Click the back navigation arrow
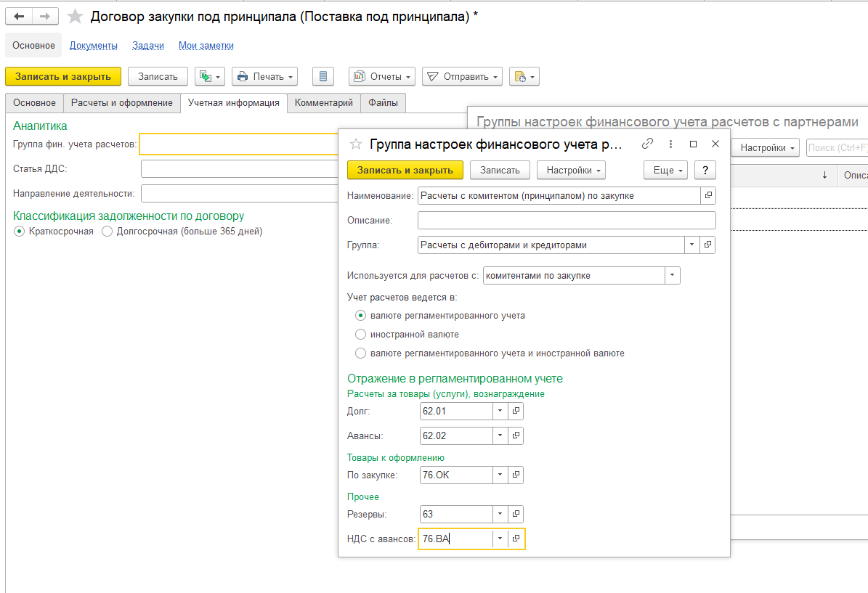The image size is (868, 593). click(20, 16)
